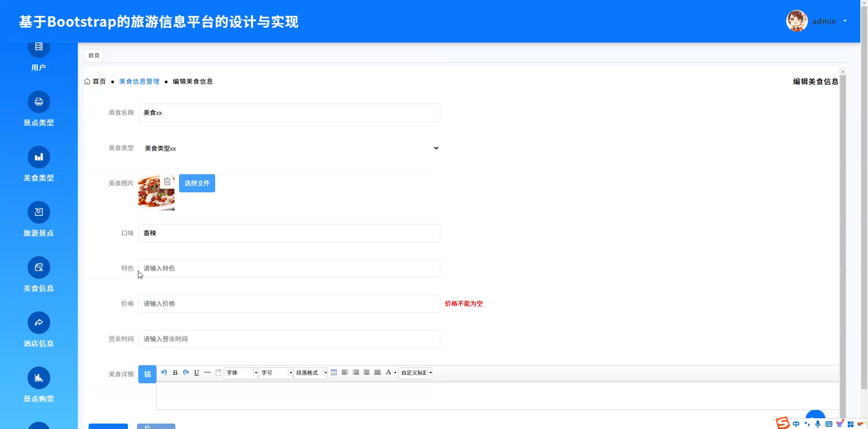
Task: Open the 段落格式 paragraph format dropdown
Action: tap(311, 373)
